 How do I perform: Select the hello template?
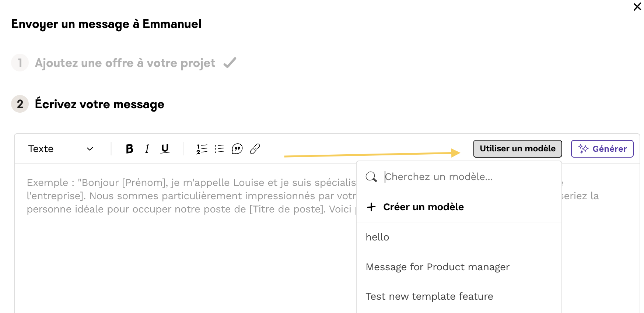pyautogui.click(x=378, y=237)
